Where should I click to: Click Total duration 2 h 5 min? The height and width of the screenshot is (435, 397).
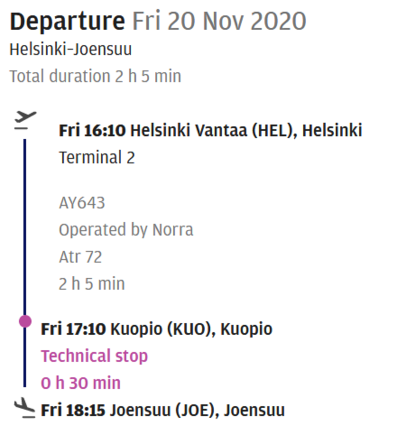pos(95,76)
